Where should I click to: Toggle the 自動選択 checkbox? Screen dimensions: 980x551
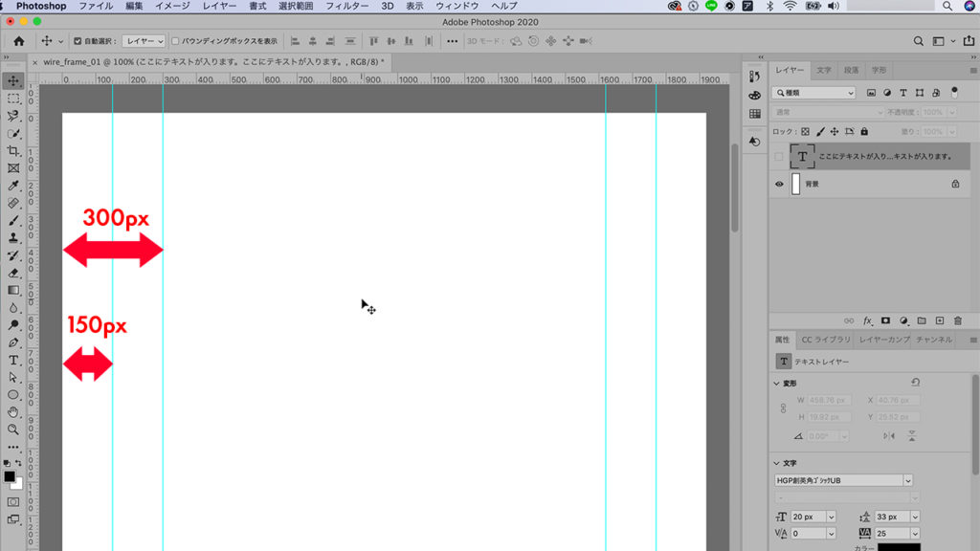[78, 41]
